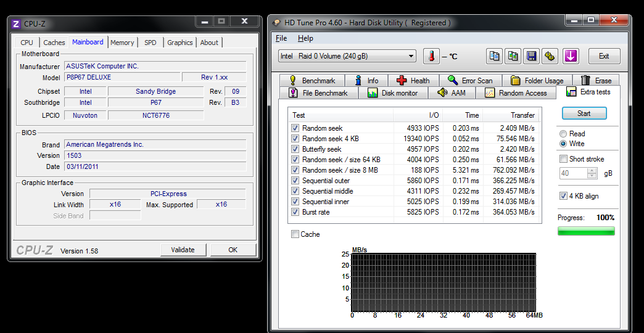Switch to the CPU tab in CPU-Z
This screenshot has width=644, height=333.
pos(27,43)
